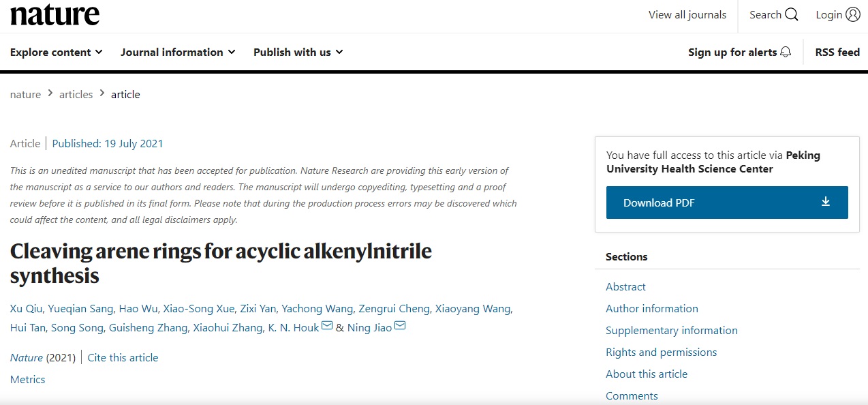Jump to the Abstract section
The image size is (868, 405).
625,287
